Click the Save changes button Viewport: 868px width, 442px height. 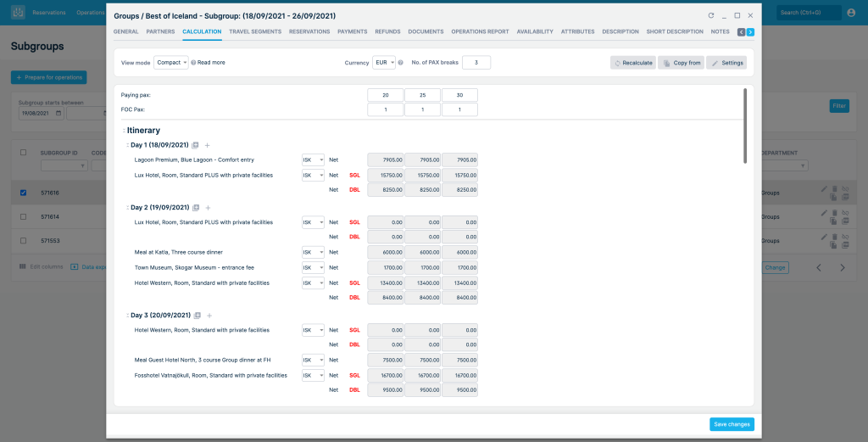pyautogui.click(x=732, y=424)
